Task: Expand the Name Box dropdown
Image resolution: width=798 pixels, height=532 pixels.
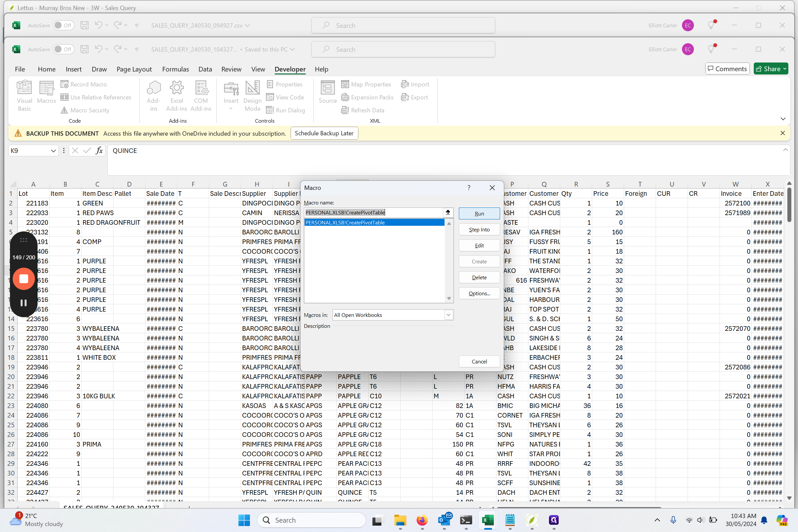Action: 53,151
